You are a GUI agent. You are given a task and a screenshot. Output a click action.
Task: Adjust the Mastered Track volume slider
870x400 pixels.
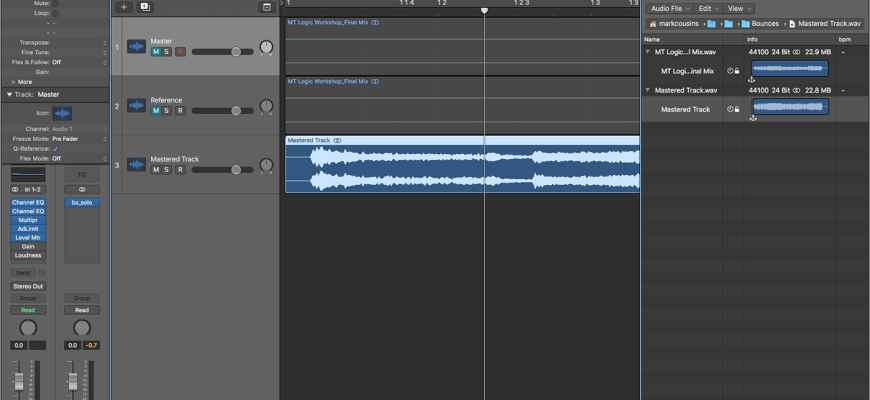pos(235,170)
